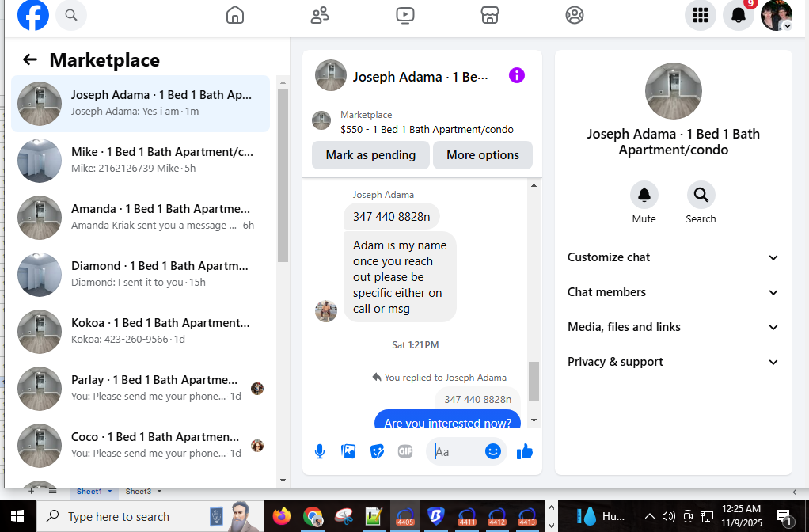Open the Friends icon in top bar
The width and height of the screenshot is (809, 532).
coord(320,16)
